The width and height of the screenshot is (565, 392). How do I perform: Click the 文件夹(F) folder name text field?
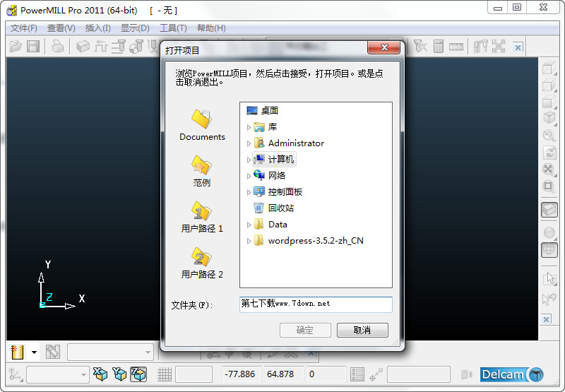[x=316, y=304]
